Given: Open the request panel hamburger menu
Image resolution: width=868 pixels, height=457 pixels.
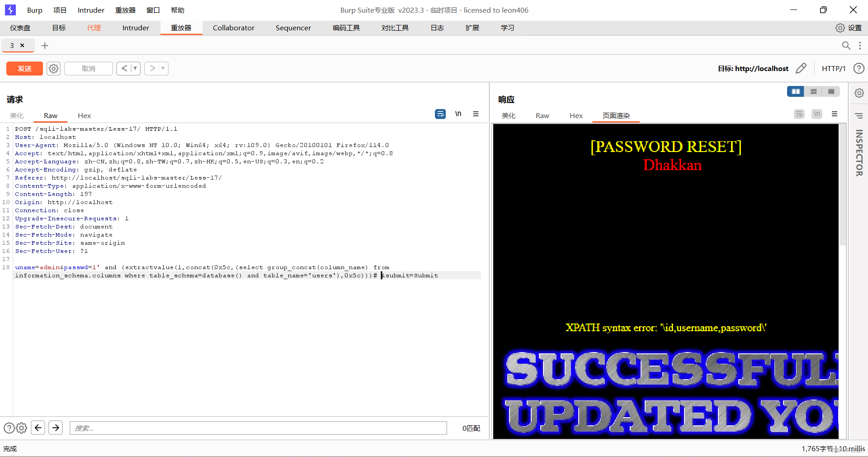Looking at the screenshot, I should point(476,114).
